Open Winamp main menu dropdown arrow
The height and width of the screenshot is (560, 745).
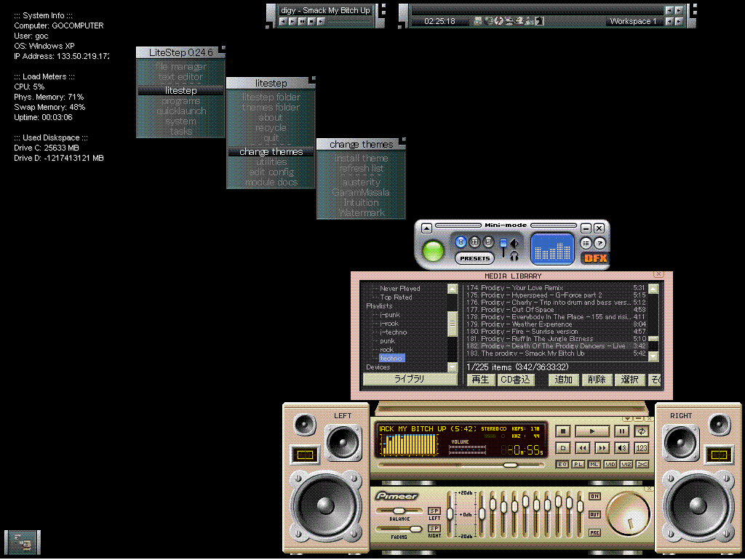click(x=628, y=419)
